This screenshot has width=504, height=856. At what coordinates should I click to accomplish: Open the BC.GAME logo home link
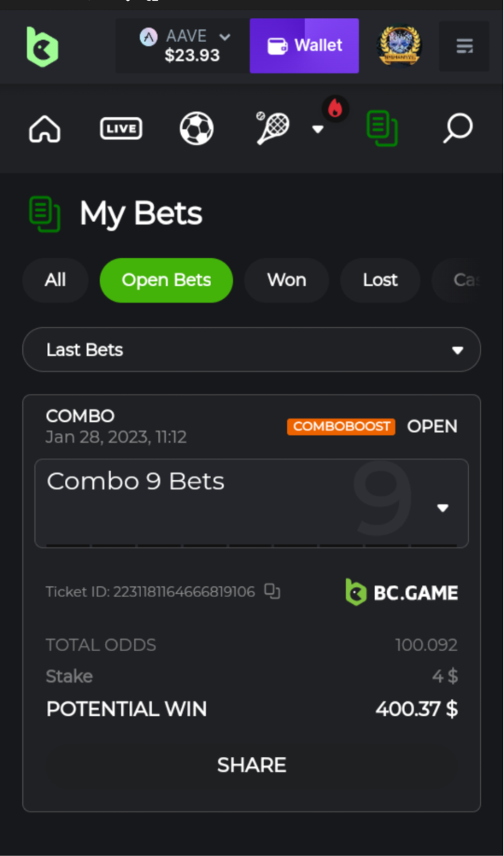click(x=42, y=46)
